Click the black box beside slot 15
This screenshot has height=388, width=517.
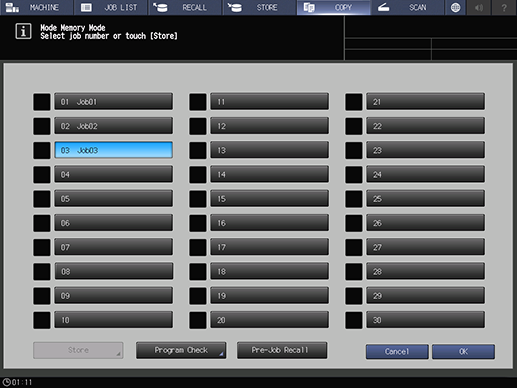point(198,199)
